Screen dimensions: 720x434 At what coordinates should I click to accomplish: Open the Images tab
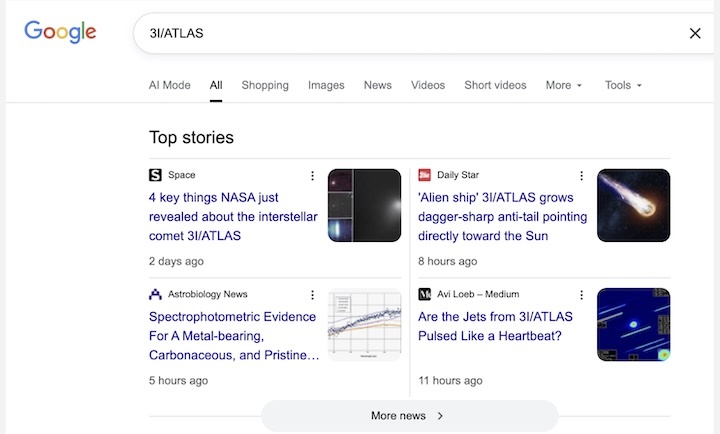(326, 85)
